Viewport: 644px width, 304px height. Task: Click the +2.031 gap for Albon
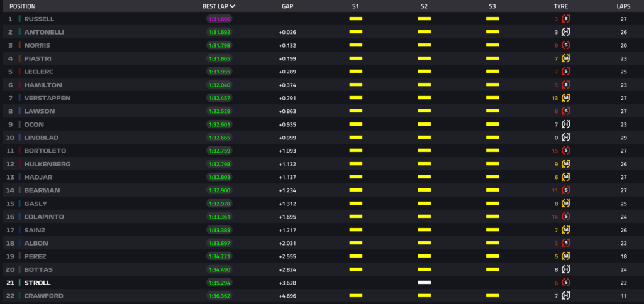click(287, 243)
